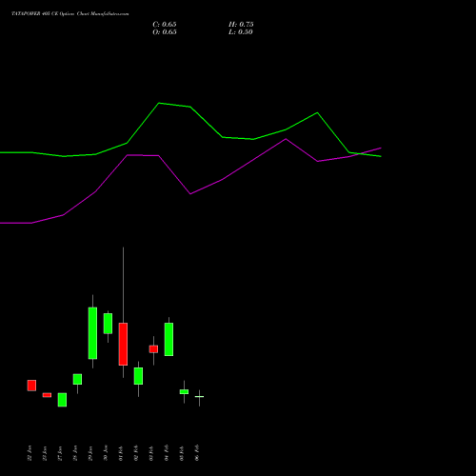
Task: Select the open value O: 0.65
Action: pos(165,32)
